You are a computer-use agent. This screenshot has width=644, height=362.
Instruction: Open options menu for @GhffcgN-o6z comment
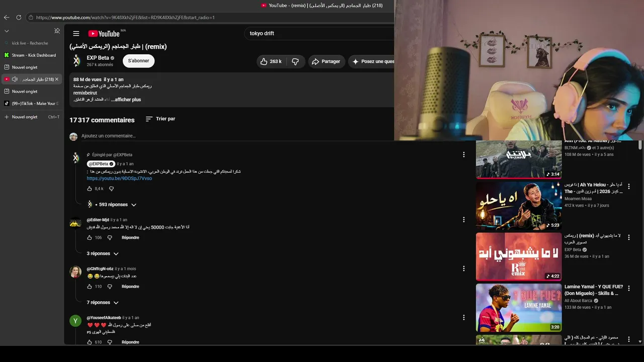(464, 269)
